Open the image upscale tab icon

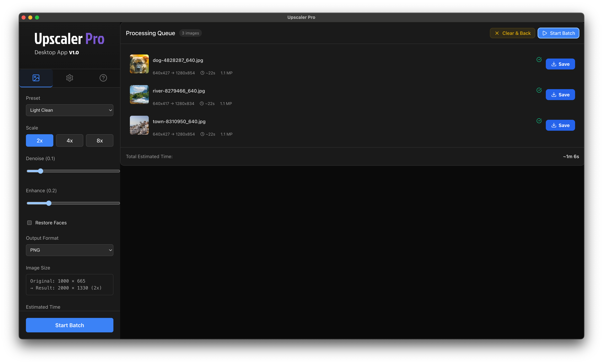click(x=36, y=78)
